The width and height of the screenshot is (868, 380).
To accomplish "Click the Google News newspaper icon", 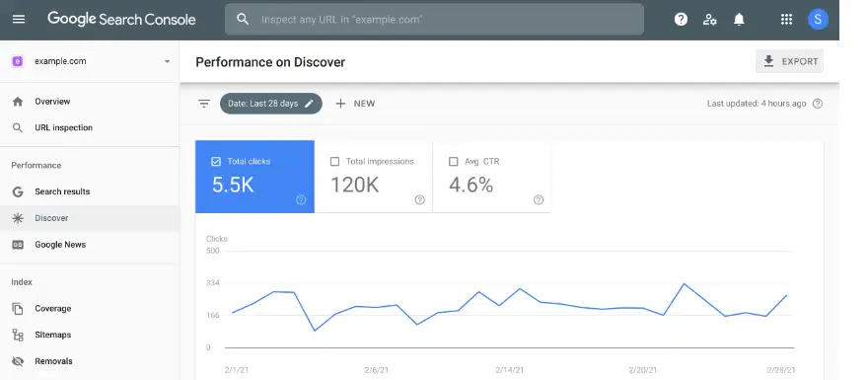I will (18, 245).
